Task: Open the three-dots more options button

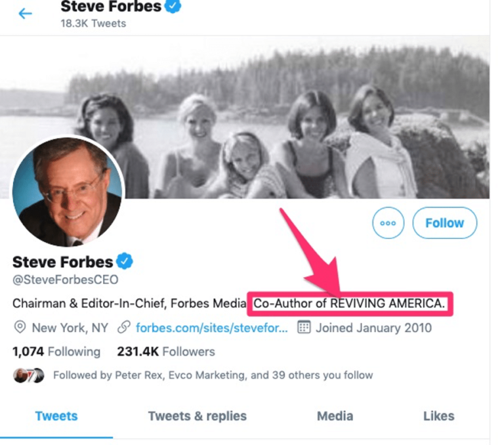Action: (x=388, y=223)
